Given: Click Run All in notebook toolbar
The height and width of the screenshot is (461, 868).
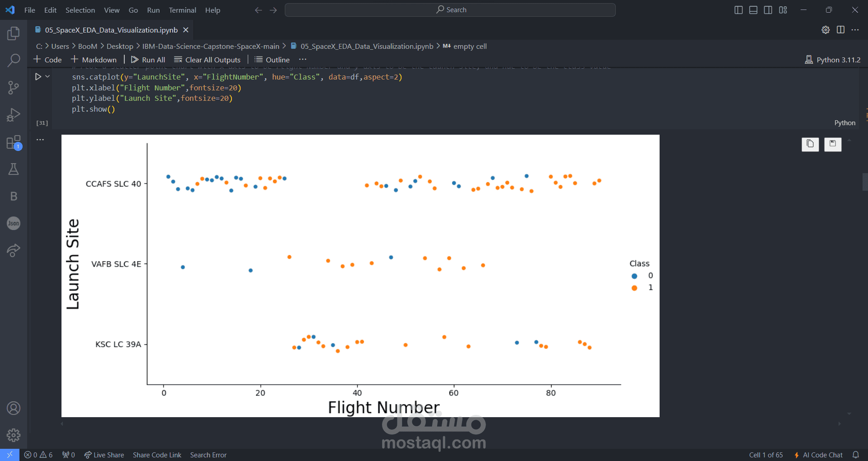Looking at the screenshot, I should coord(148,60).
